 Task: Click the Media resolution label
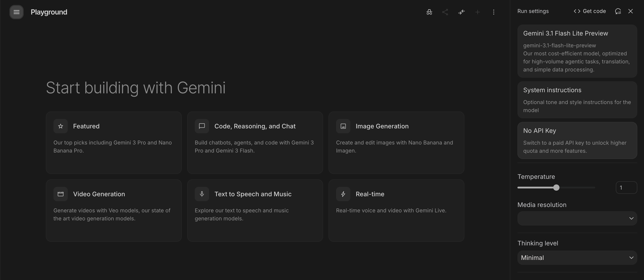[x=542, y=205]
